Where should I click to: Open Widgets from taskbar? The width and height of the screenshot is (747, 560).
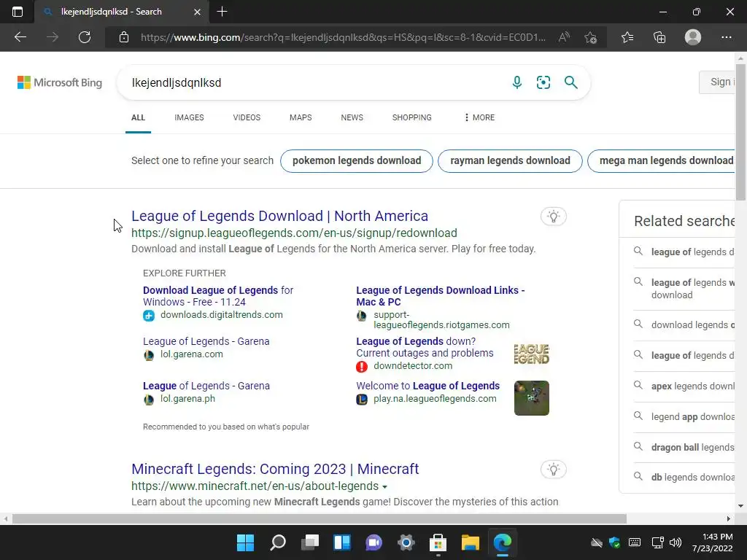point(342,542)
